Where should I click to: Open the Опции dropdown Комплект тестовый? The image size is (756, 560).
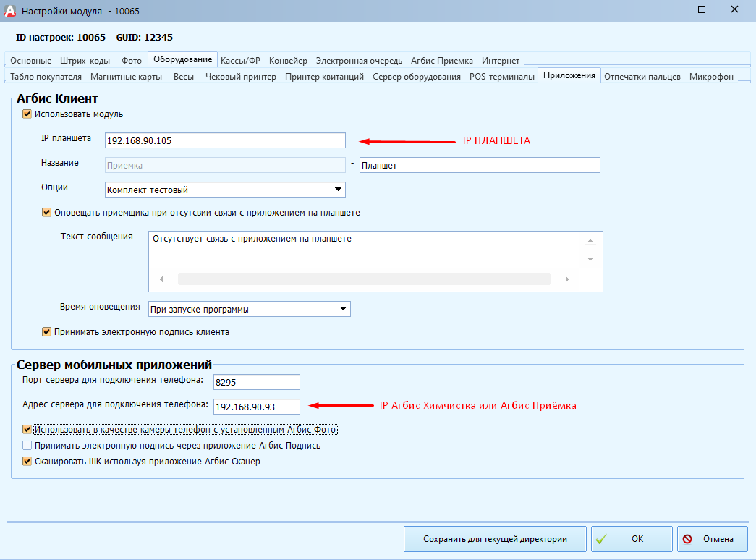point(225,190)
